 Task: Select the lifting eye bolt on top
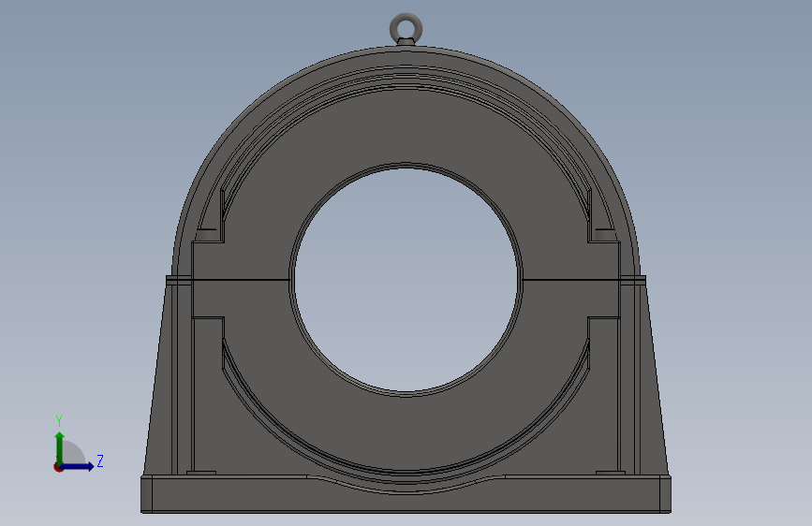tap(406, 29)
